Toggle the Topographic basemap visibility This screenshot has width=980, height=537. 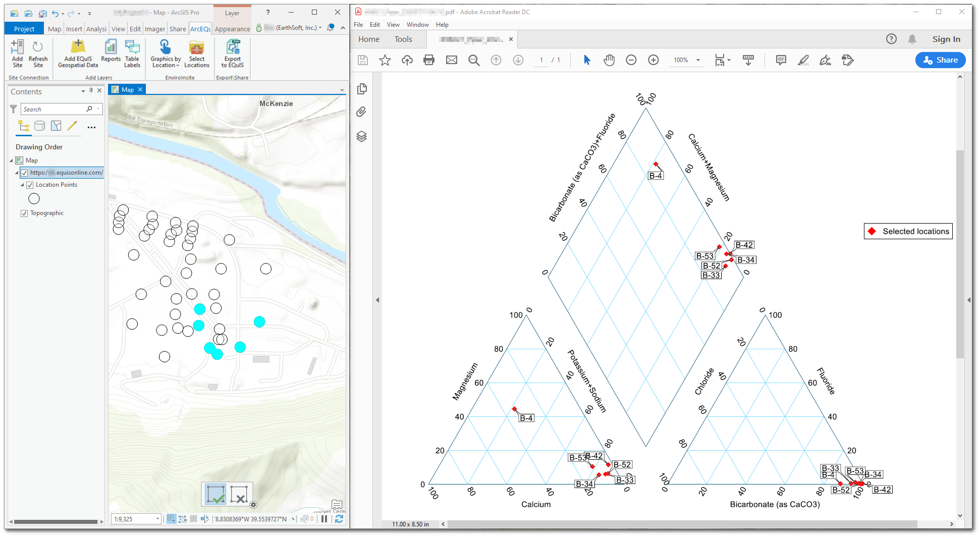(24, 213)
